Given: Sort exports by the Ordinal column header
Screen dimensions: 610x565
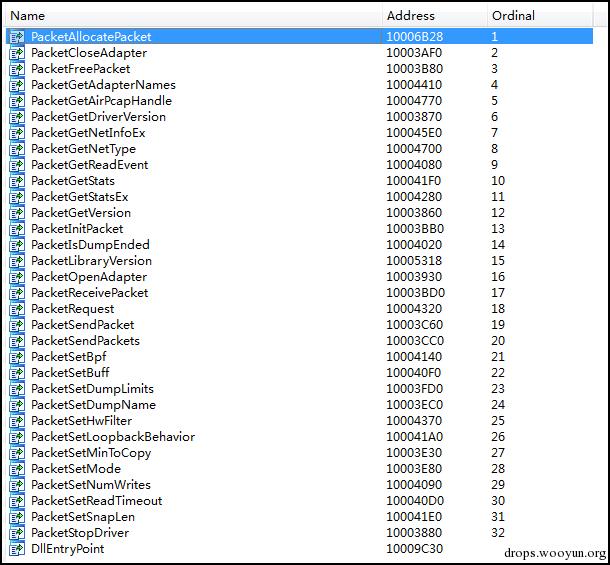Looking at the screenshot, I should point(540,16).
